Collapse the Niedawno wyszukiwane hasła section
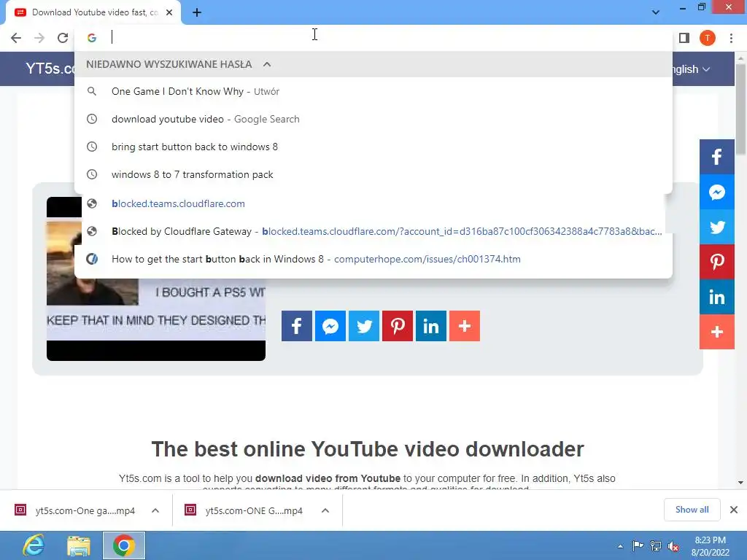Viewport: 747px width, 560px height. pos(267,64)
